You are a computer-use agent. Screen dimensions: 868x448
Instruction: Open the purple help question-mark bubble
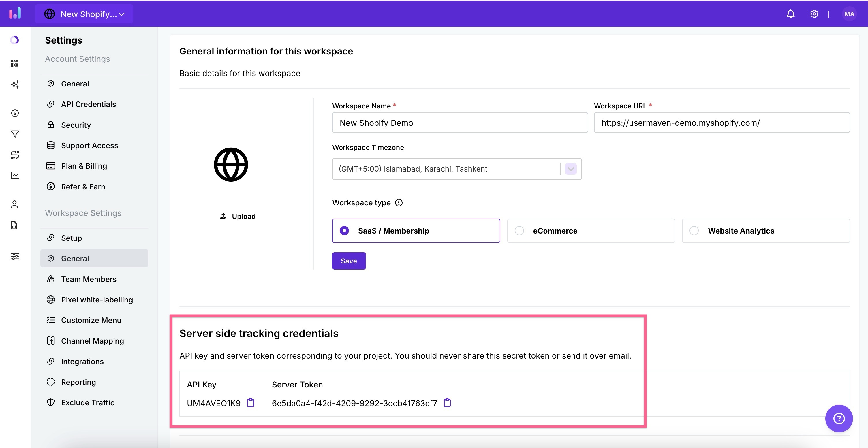(x=839, y=418)
